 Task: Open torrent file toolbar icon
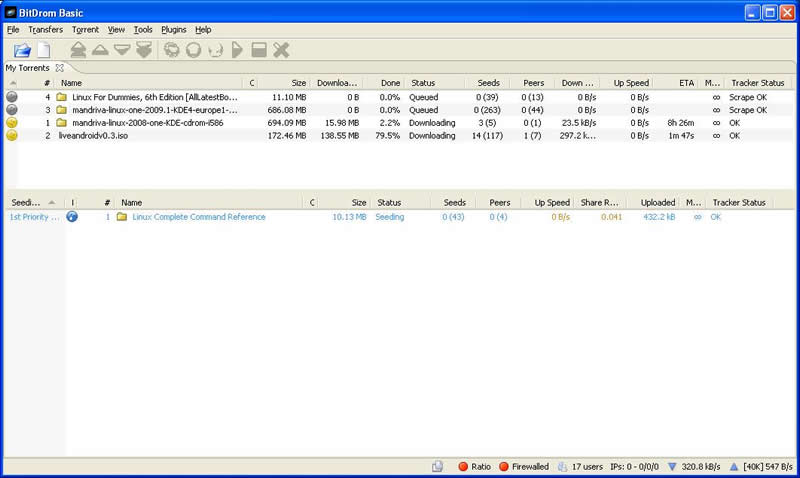pyautogui.click(x=22, y=50)
